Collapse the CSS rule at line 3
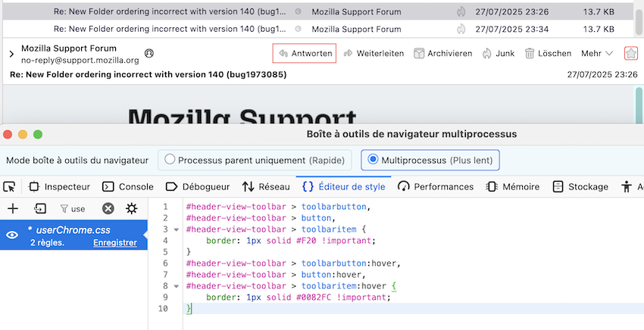 (x=176, y=229)
